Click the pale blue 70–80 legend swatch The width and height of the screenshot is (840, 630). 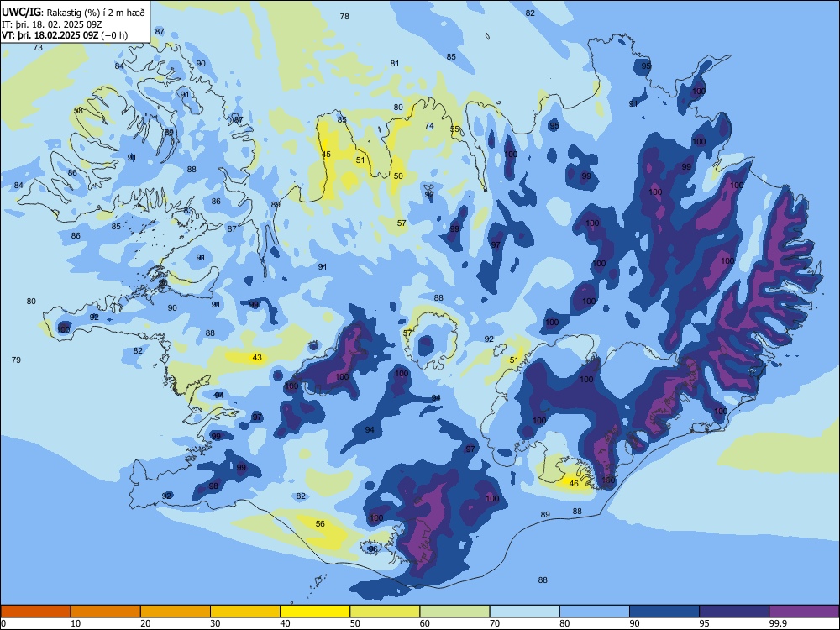[x=524, y=612]
